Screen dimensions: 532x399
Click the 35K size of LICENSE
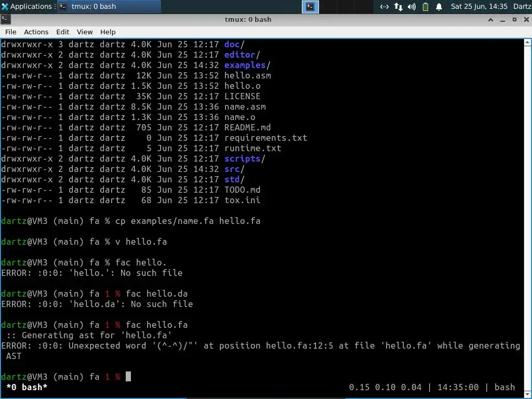click(143, 96)
